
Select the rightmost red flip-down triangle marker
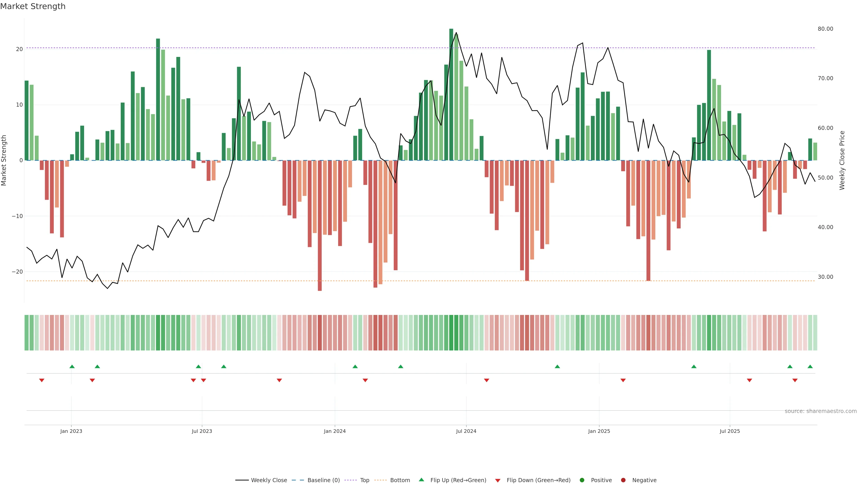click(795, 380)
